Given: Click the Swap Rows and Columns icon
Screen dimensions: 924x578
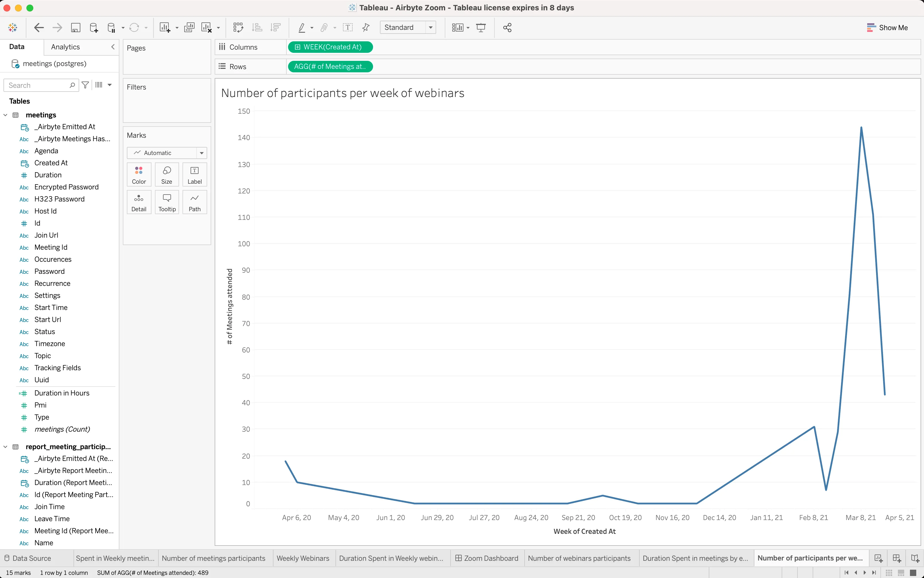Looking at the screenshot, I should 238,28.
